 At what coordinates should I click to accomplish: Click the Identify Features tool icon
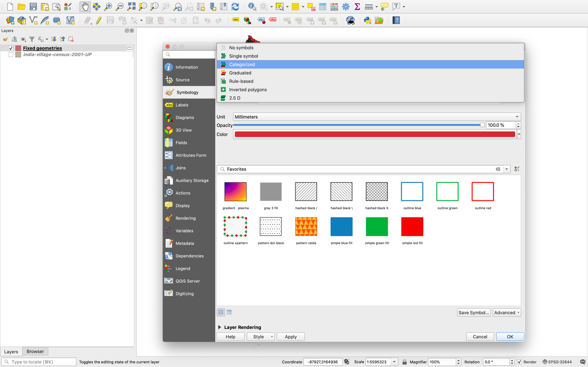tap(252, 7)
